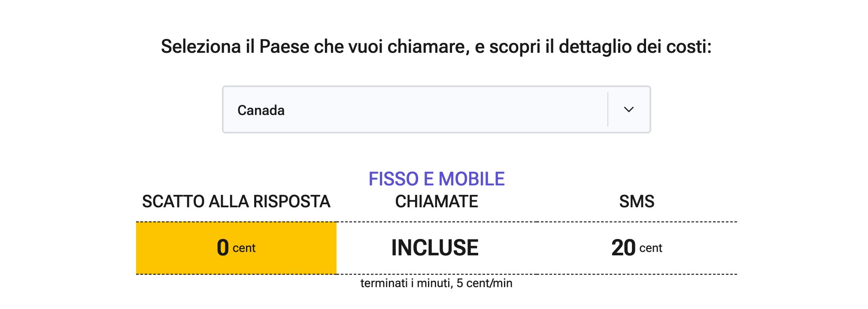
Task: Click the bold '0' connection fee value
Action: (223, 248)
